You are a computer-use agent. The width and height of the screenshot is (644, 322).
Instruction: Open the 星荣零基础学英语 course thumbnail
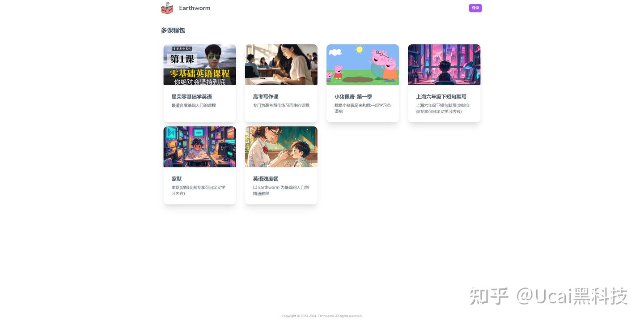pyautogui.click(x=199, y=64)
